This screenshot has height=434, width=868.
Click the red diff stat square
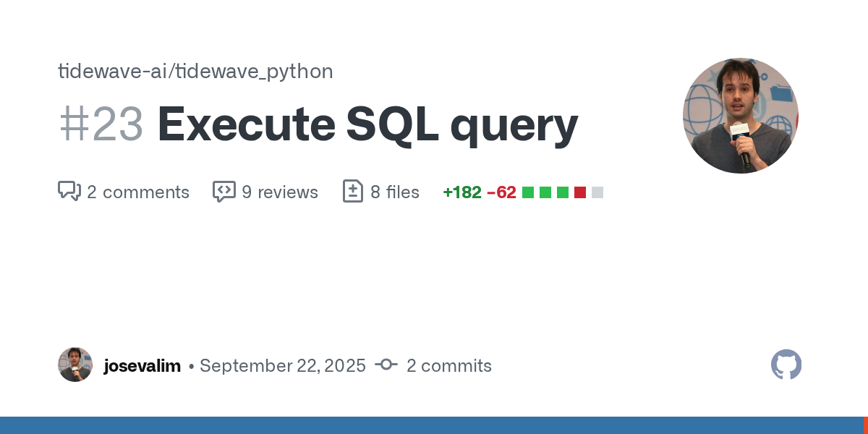[x=580, y=192]
